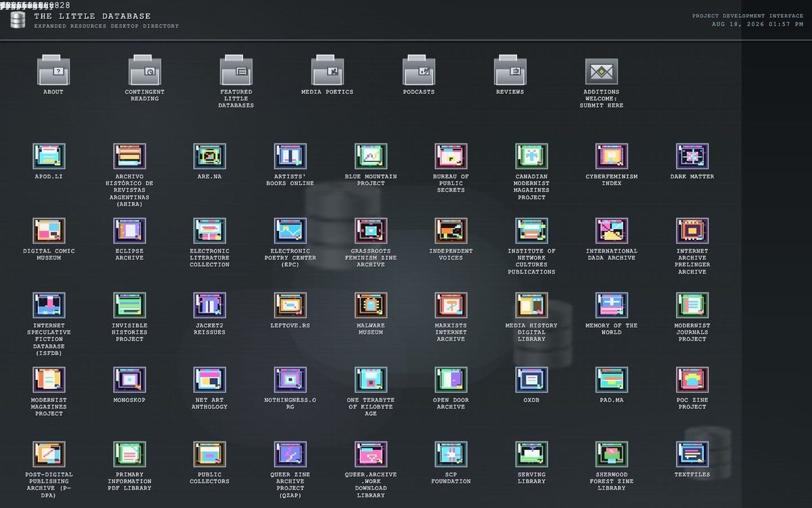The image size is (812, 508).
Task: Open Modernist Magazines Project icon
Action: point(49,379)
